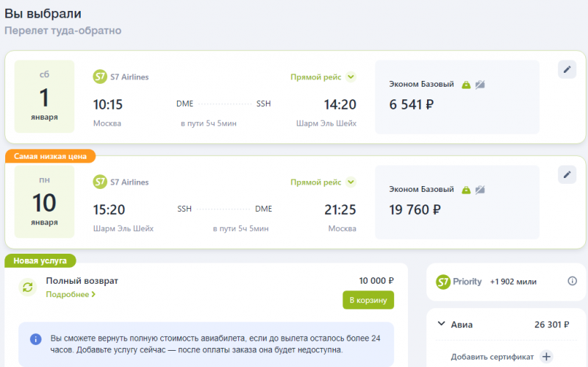Image resolution: width=588 pixels, height=367 pixels.
Task: Expand direct flight details for return flight
Action: pos(351,182)
